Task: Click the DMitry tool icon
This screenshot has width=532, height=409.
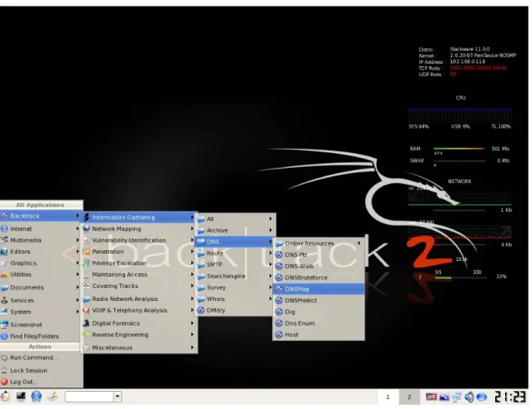Action: (201, 310)
